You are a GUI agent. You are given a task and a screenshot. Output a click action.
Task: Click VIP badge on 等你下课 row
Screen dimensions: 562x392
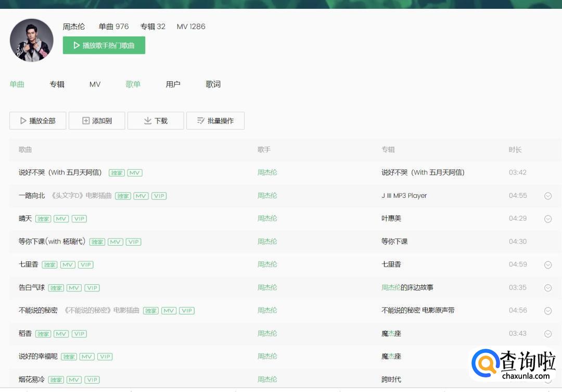134,242
